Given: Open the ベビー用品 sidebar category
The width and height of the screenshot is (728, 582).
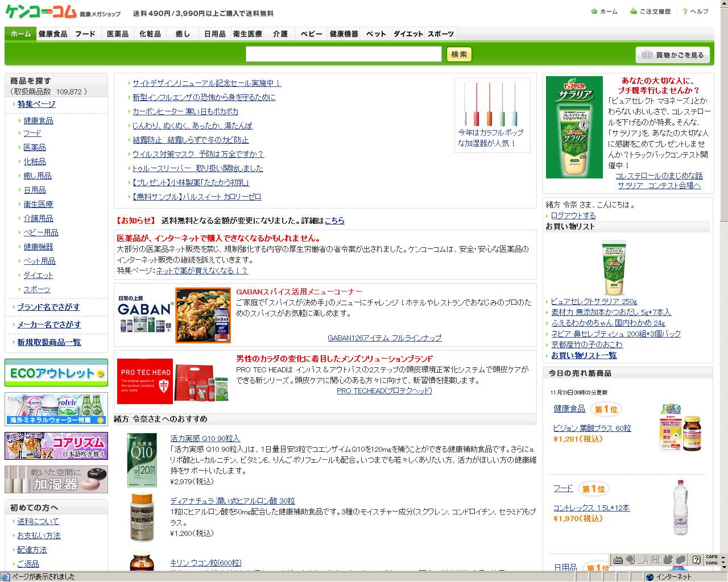Looking at the screenshot, I should coord(41,232).
